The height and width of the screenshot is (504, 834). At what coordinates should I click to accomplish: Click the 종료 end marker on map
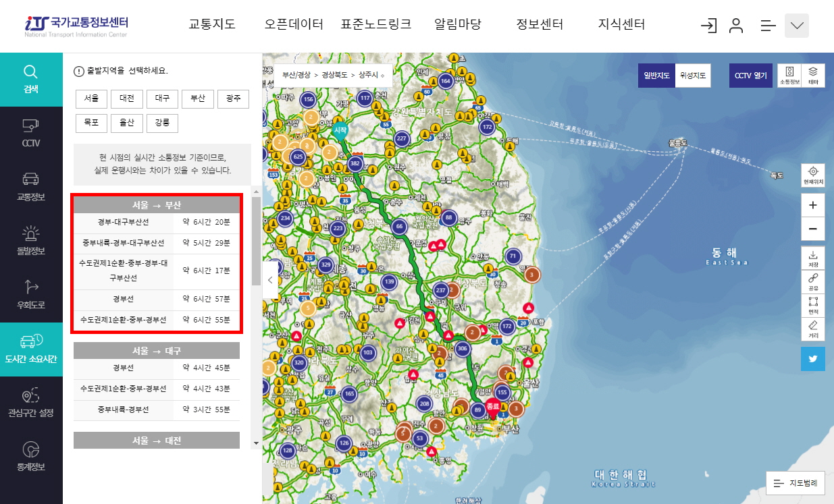pyautogui.click(x=493, y=408)
